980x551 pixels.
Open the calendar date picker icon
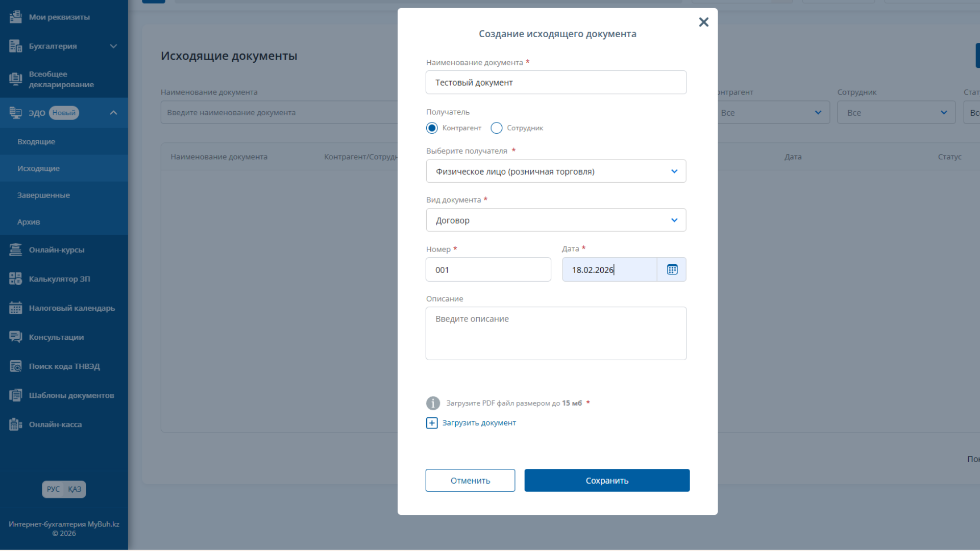pos(672,269)
